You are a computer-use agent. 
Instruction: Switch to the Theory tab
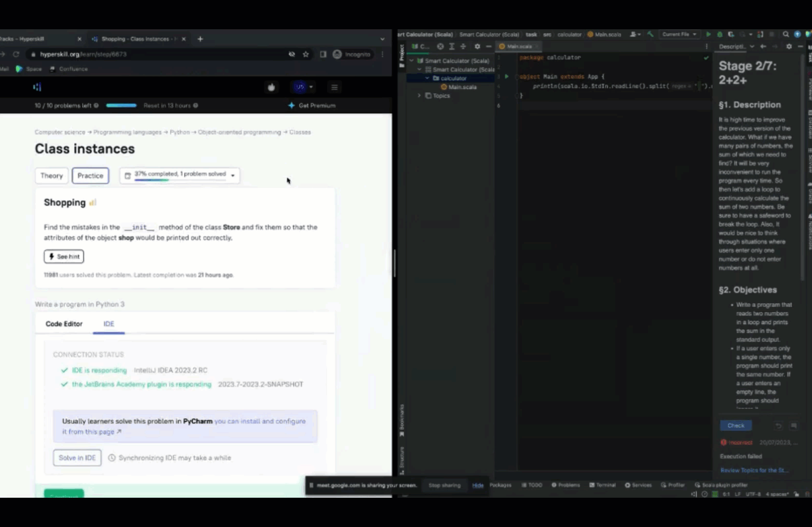[x=52, y=176]
